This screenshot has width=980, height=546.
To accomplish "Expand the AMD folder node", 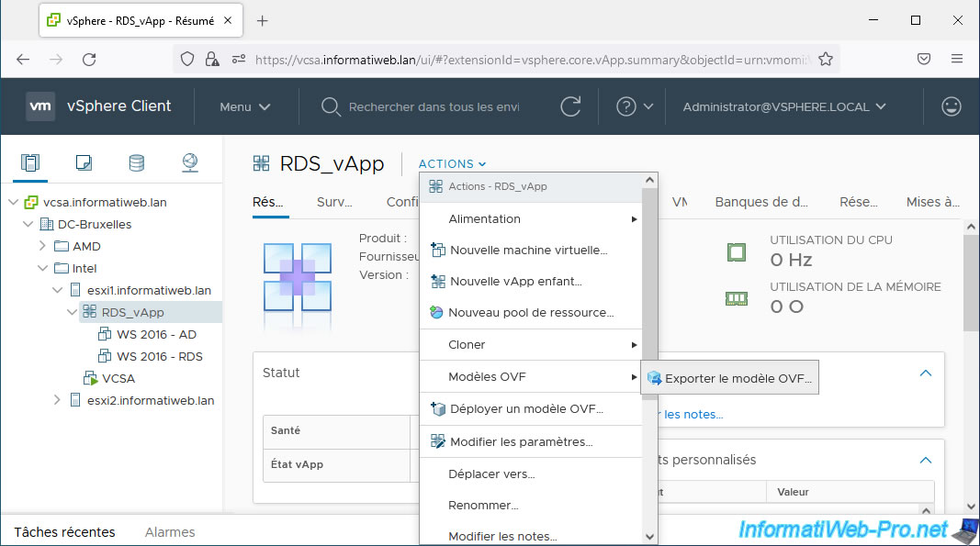I will tap(42, 246).
